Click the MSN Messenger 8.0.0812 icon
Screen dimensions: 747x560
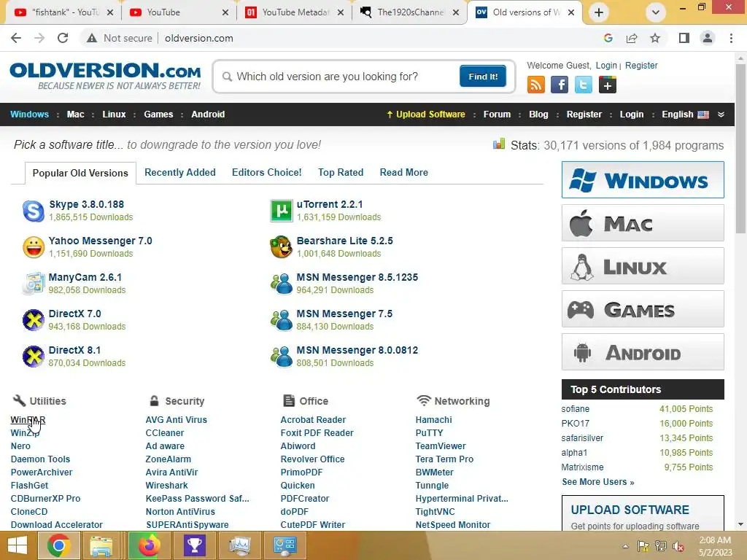[x=282, y=357]
